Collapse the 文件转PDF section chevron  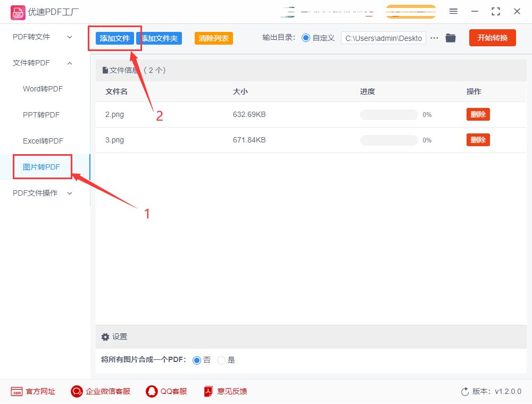[70, 63]
